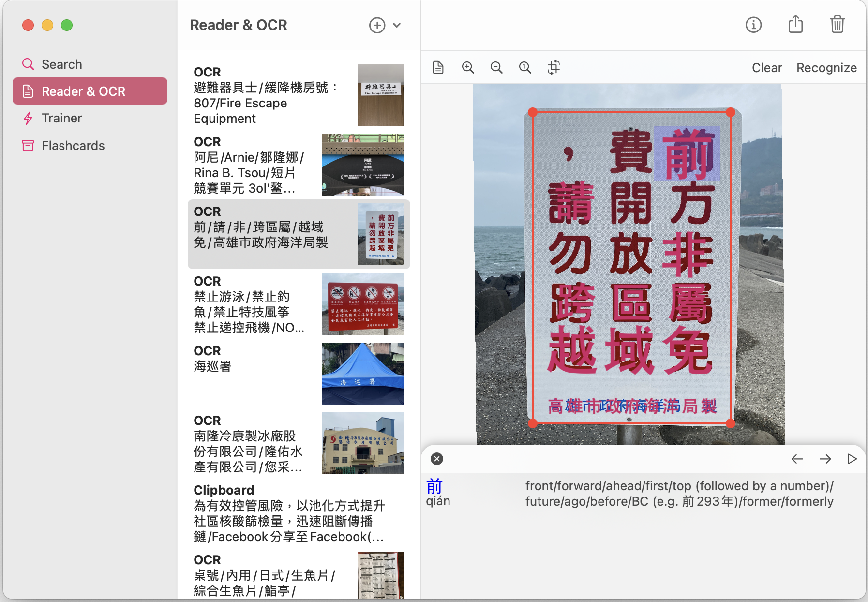Open the Clipboard entry

coord(299,513)
